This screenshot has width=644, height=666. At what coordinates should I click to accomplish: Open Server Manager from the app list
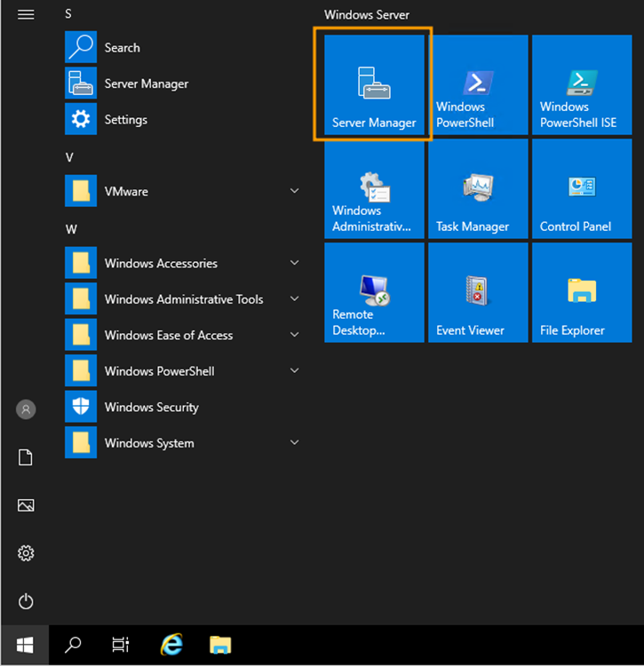click(x=185, y=83)
